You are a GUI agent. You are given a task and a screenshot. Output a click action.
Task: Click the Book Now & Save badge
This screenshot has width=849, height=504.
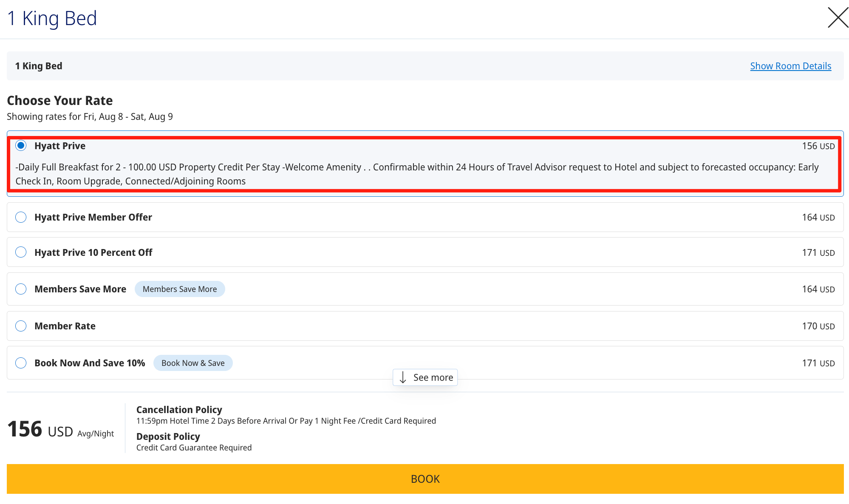click(x=193, y=363)
